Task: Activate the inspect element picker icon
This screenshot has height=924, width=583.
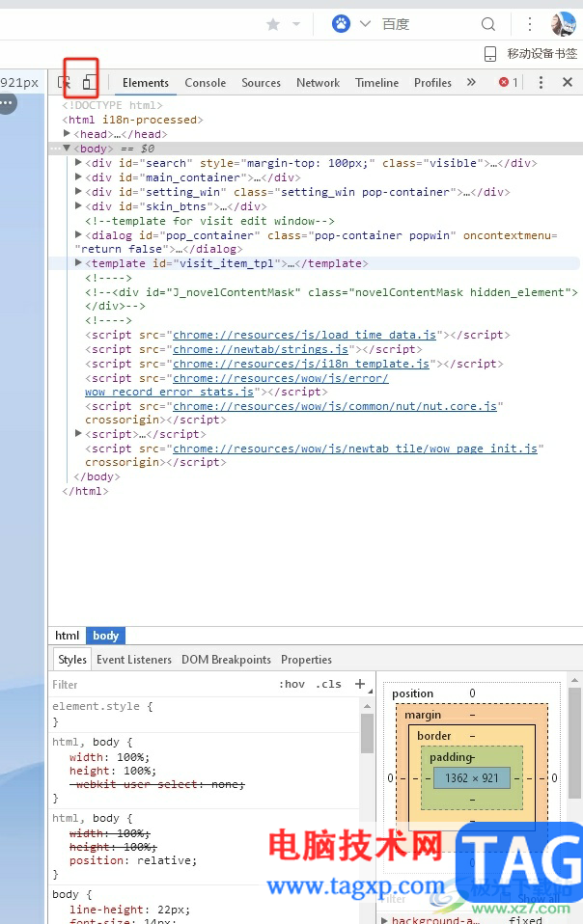Action: click(65, 83)
